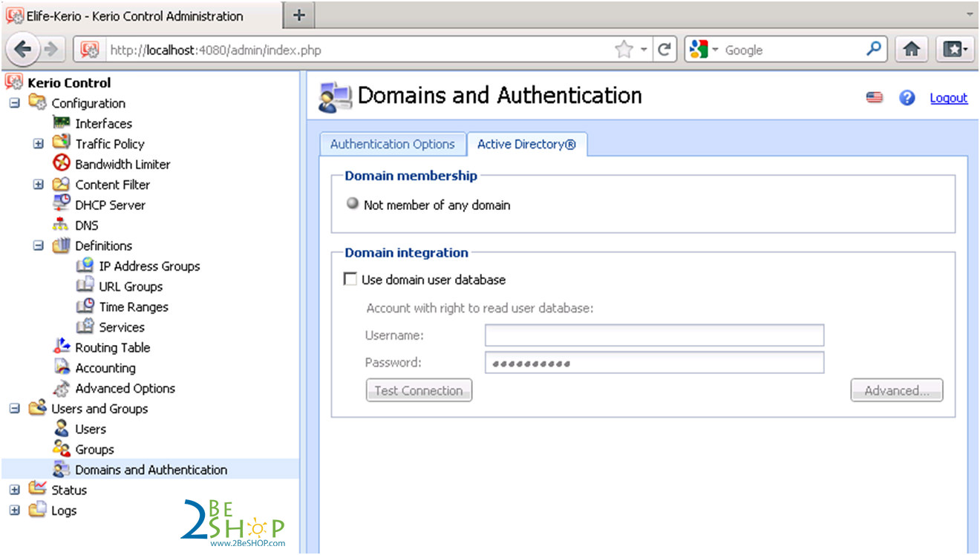The image size is (980, 555).
Task: Open help with the question mark icon
Action: [x=907, y=98]
